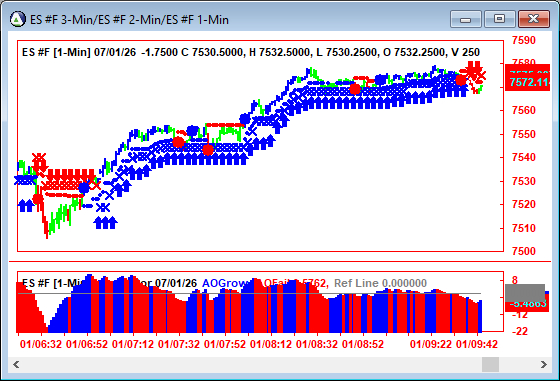Image resolution: width=560 pixels, height=381 pixels.
Task: Click the oscillator axis label -22
Action: click(x=520, y=331)
